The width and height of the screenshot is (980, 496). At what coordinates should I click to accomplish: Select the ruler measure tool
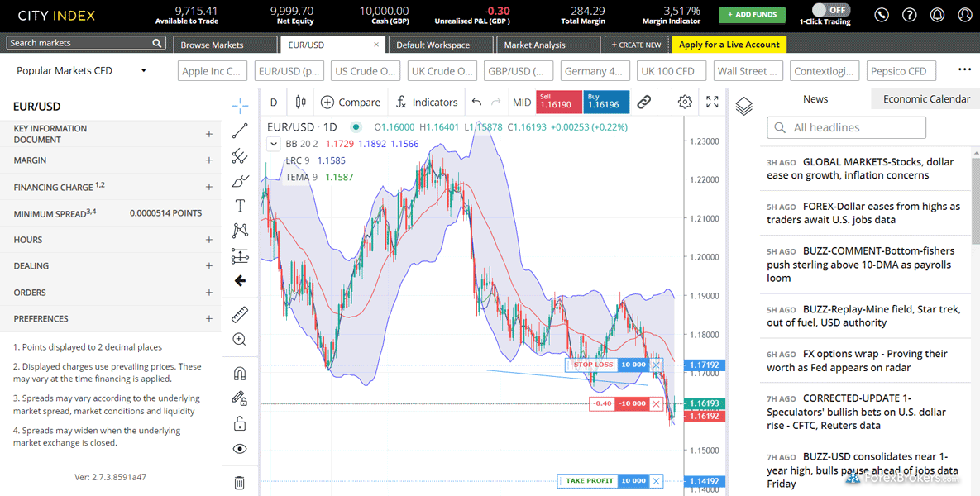tap(240, 314)
